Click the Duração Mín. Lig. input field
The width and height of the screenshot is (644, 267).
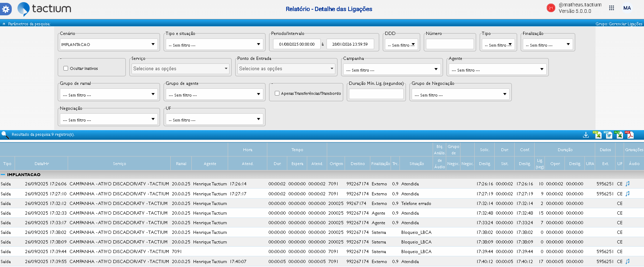pyautogui.click(x=376, y=94)
